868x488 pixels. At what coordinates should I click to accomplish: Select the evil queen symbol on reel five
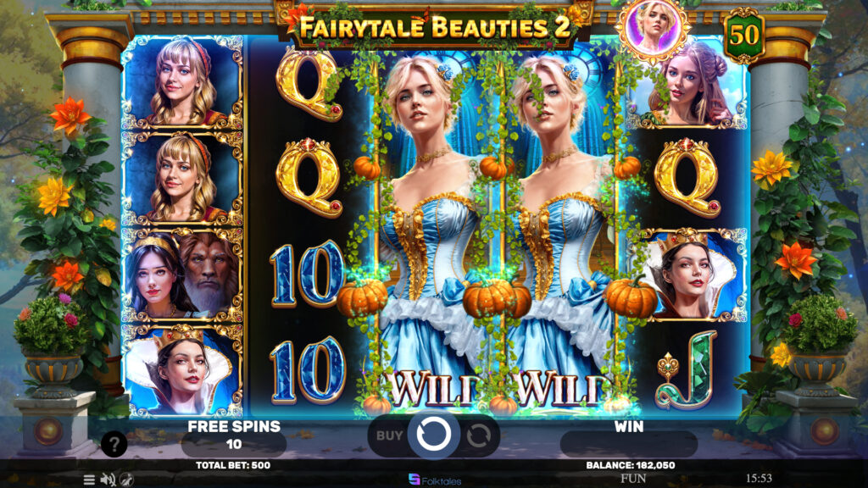(x=687, y=275)
